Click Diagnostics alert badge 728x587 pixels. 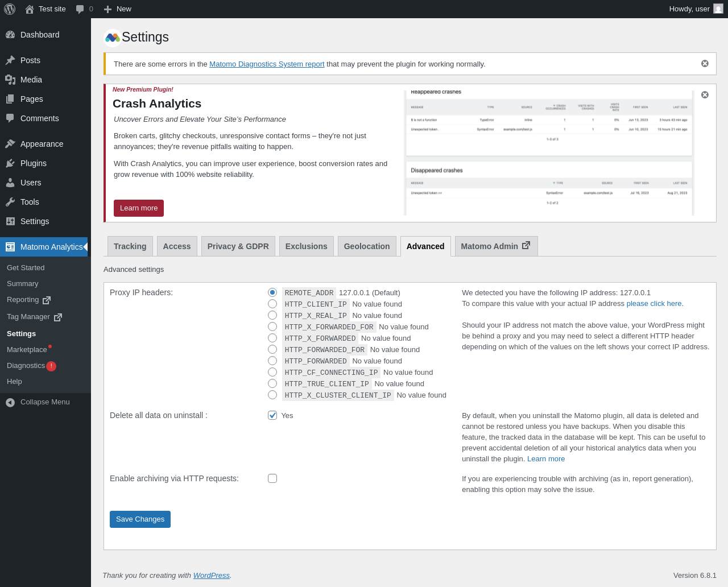pos(51,366)
